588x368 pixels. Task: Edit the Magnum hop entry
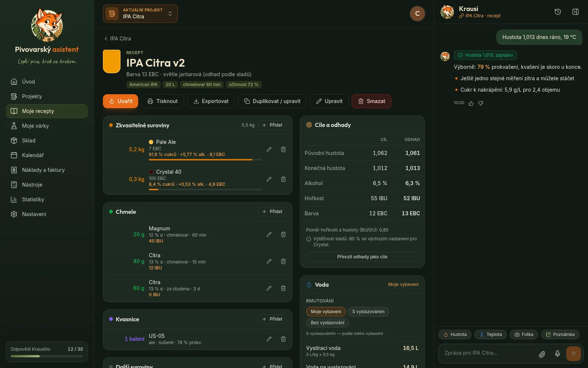269,234
